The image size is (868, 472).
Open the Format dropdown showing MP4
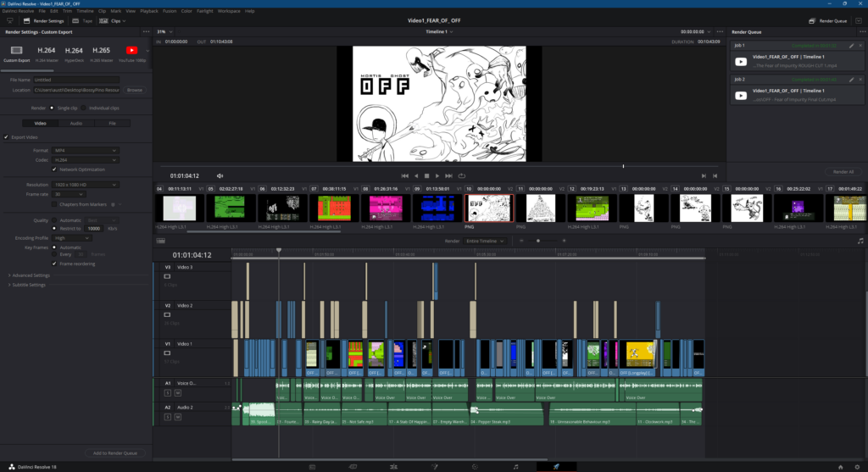click(x=86, y=150)
